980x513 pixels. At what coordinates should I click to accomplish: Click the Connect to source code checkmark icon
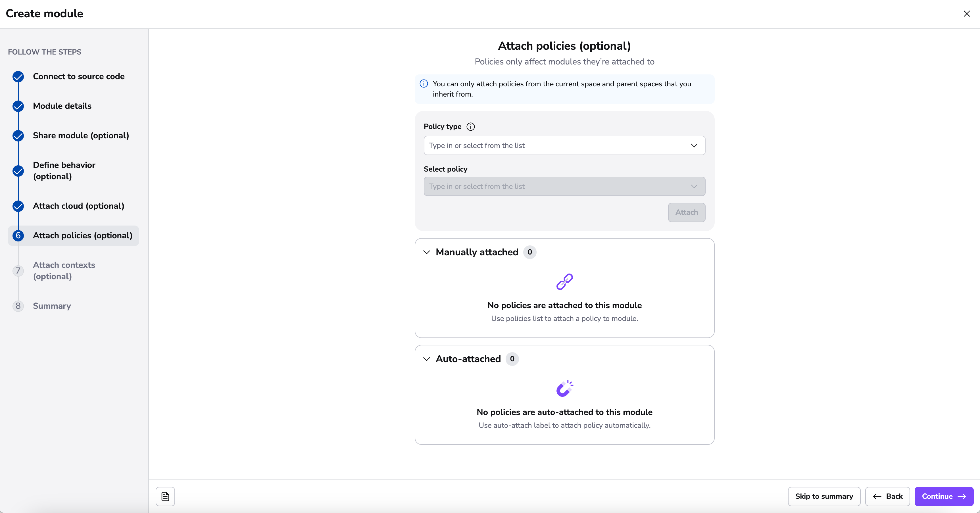[x=18, y=76]
